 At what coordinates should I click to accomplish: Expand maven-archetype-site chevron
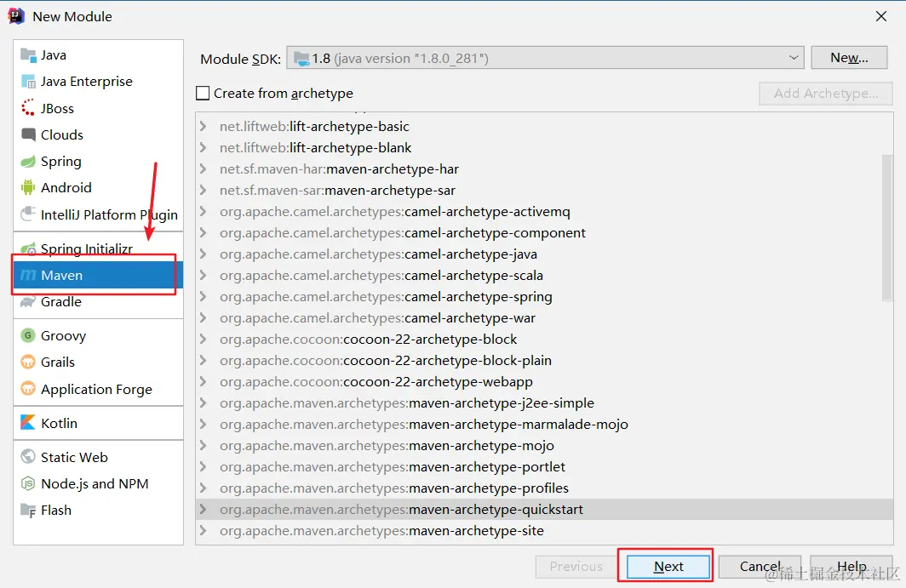(x=203, y=530)
